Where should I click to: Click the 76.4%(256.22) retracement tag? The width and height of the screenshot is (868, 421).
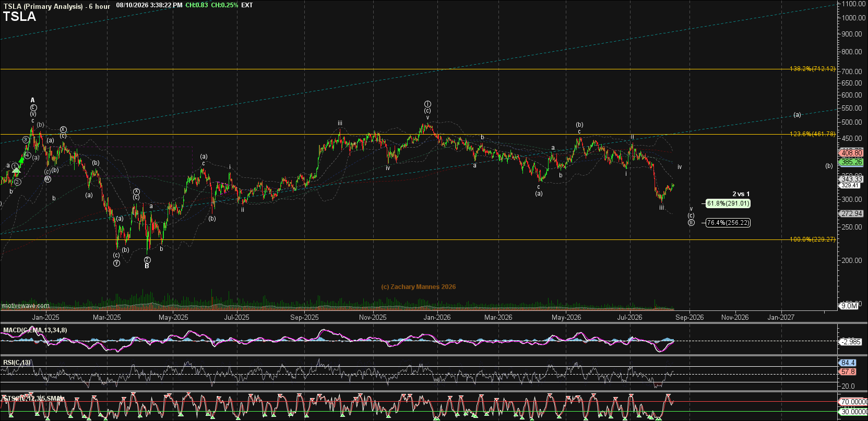click(728, 223)
